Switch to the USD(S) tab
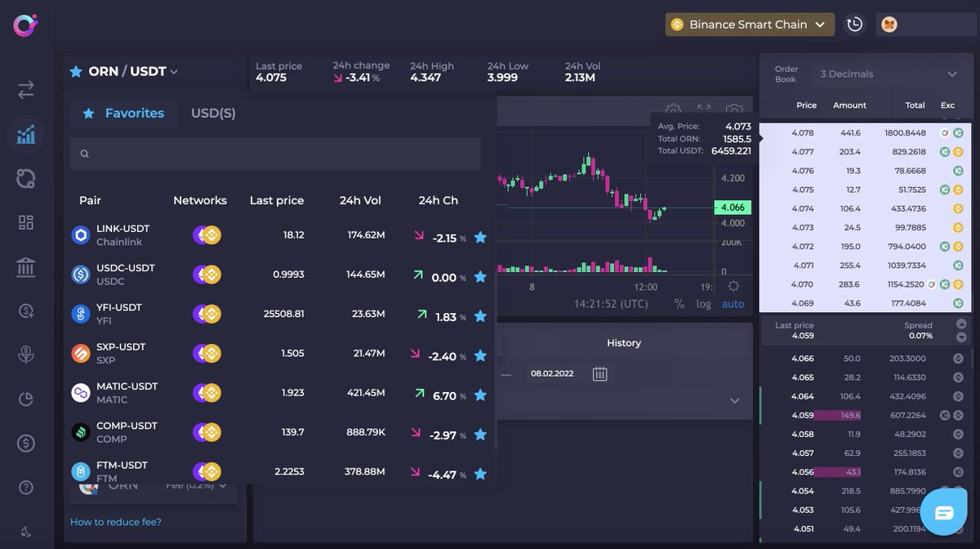This screenshot has height=549, width=980. [213, 113]
